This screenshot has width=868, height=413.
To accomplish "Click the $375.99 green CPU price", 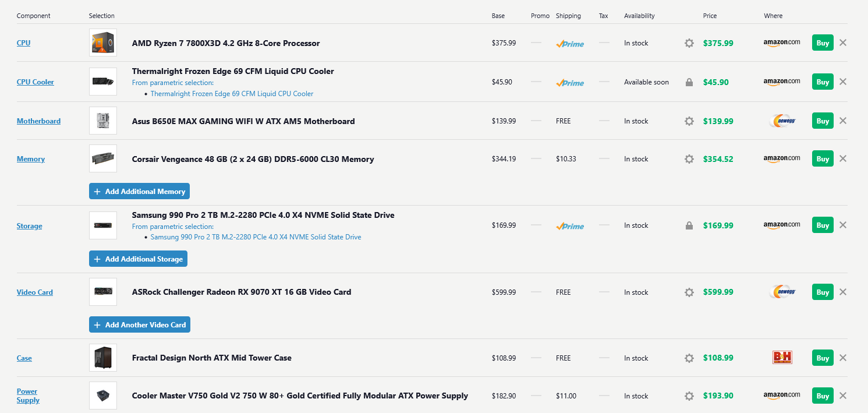I will pos(718,43).
